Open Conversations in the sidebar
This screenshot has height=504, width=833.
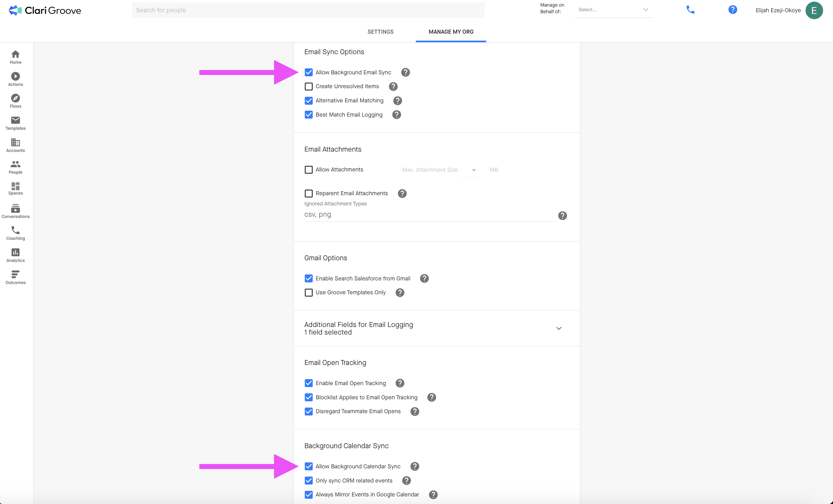(x=16, y=211)
